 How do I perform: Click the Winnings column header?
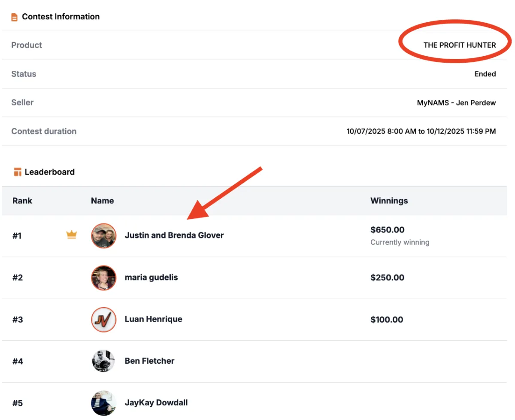pyautogui.click(x=389, y=201)
